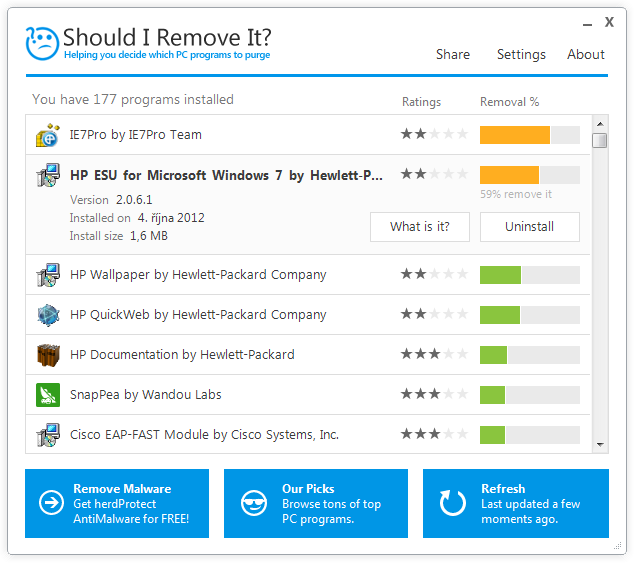This screenshot has height=563, width=634.
Task: Click the IE7Pro program icon
Action: click(48, 135)
